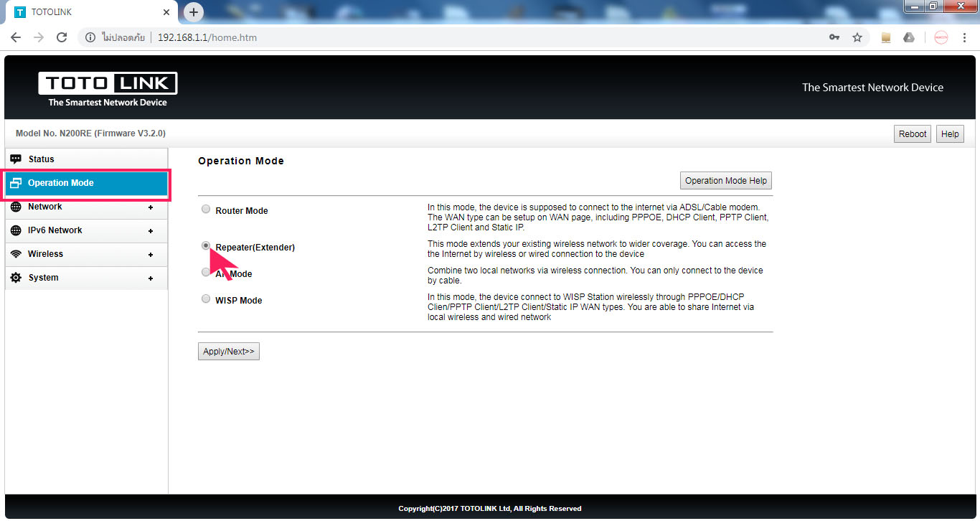This screenshot has width=980, height=521.
Task: Click the WISP Mode label text
Action: [239, 301]
